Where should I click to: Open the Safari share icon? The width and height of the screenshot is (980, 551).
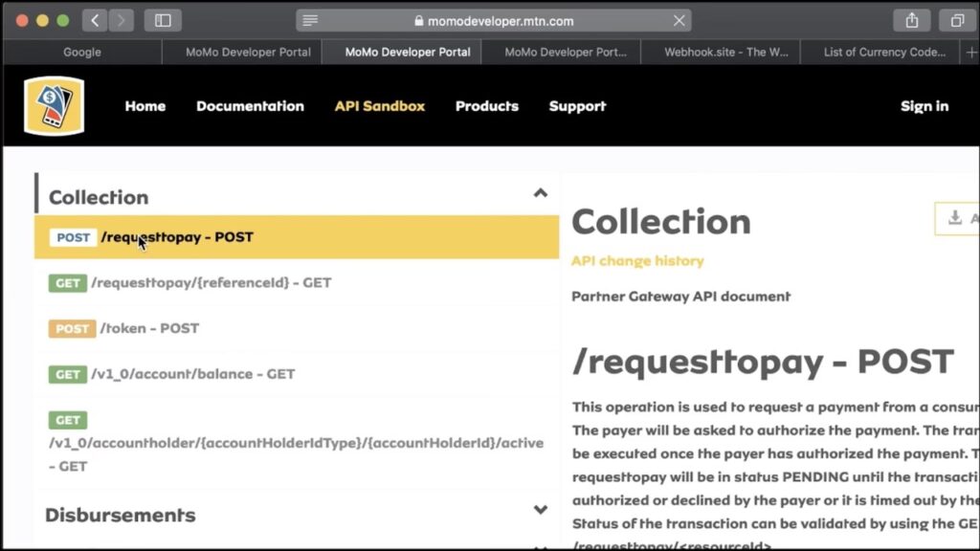912,20
